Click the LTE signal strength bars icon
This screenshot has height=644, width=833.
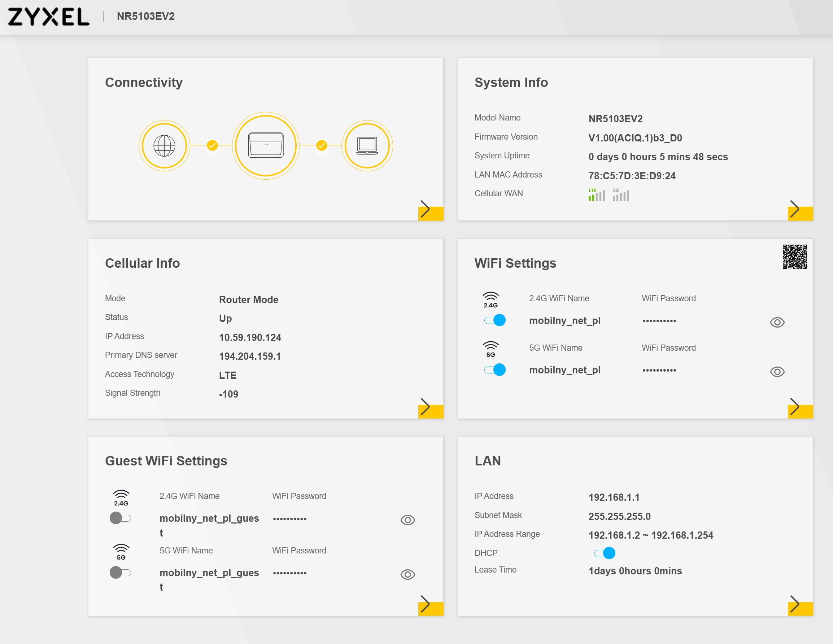point(596,195)
